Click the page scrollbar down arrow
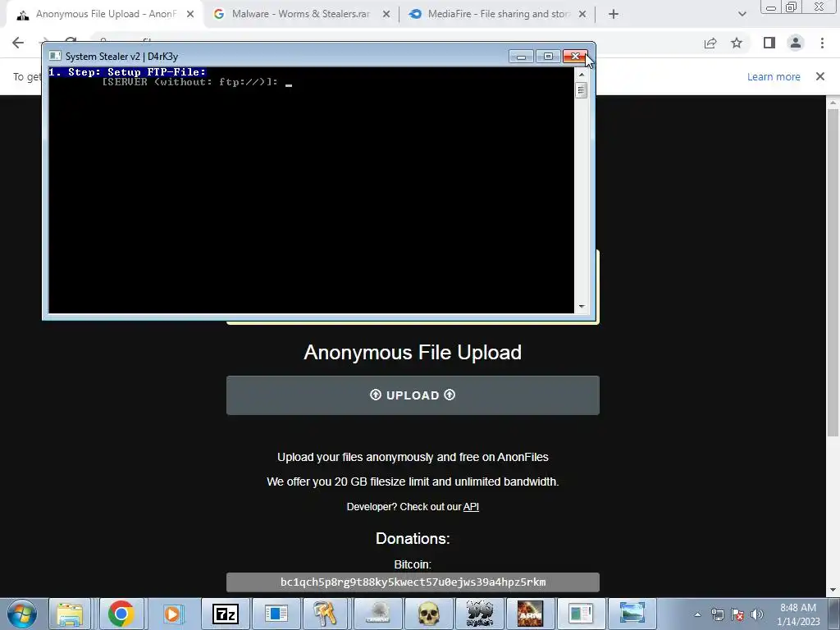This screenshot has width=840, height=630. pyautogui.click(x=833, y=591)
